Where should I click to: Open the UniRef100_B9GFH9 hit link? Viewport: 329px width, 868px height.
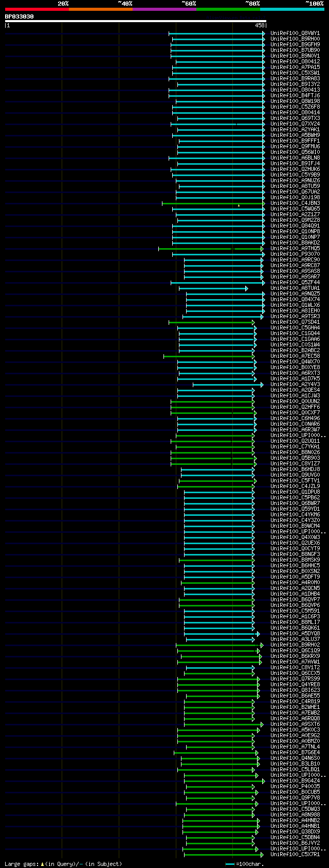click(295, 45)
